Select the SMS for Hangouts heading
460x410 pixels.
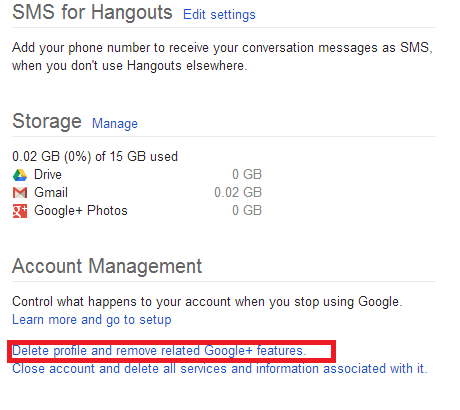coord(92,12)
